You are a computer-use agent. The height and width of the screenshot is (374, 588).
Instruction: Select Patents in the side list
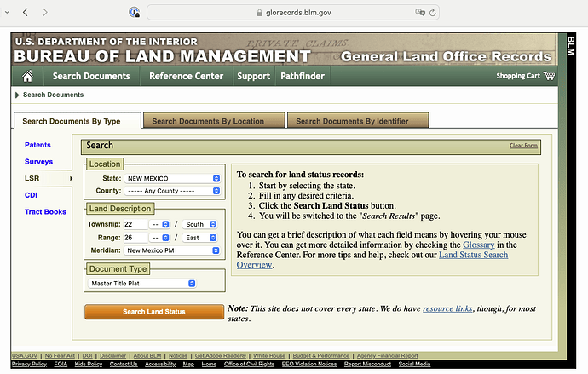coord(37,145)
